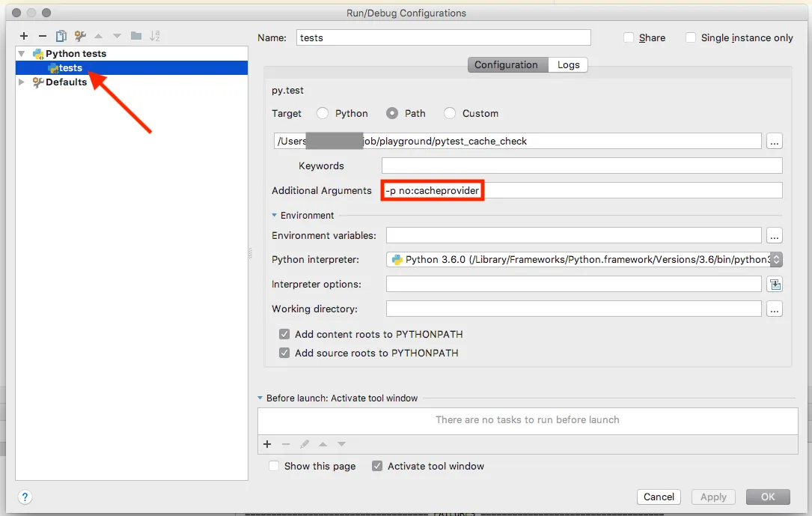812x516 pixels.
Task: Move before-launch task down
Action: pyautogui.click(x=342, y=444)
